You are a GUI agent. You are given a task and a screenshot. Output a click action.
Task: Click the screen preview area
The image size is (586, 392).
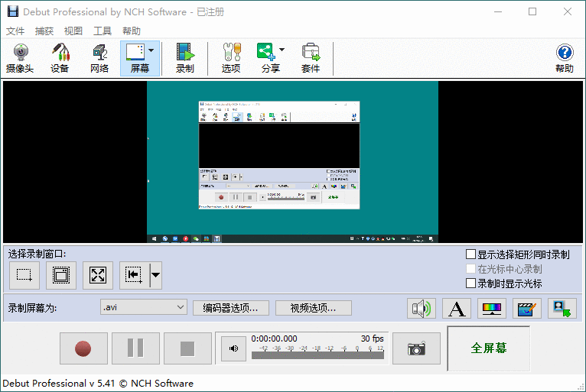tap(293, 162)
